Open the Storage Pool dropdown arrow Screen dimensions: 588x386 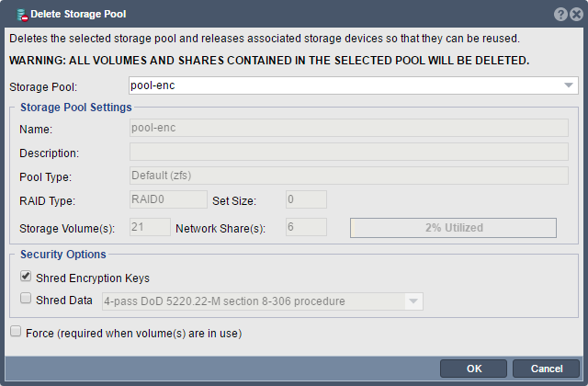(x=569, y=85)
